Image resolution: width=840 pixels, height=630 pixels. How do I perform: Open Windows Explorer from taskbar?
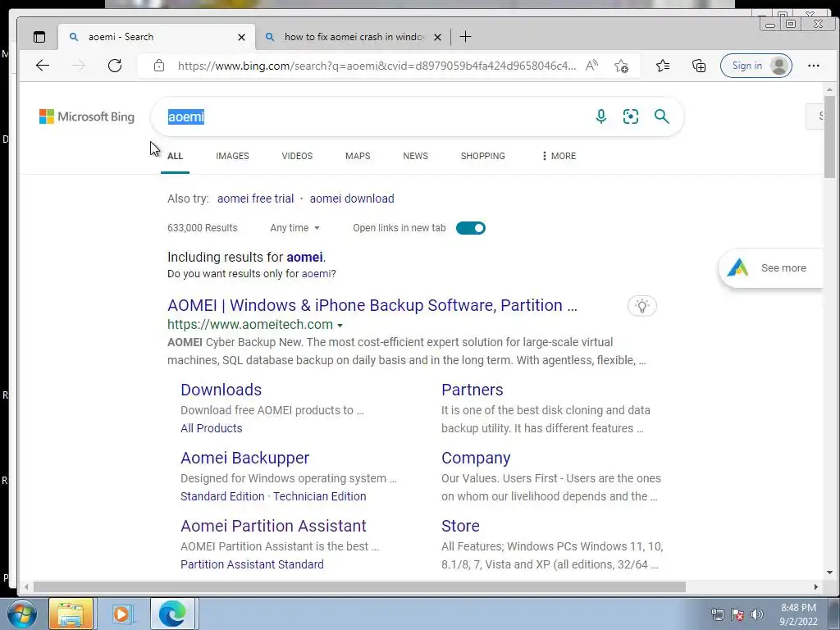click(x=71, y=614)
